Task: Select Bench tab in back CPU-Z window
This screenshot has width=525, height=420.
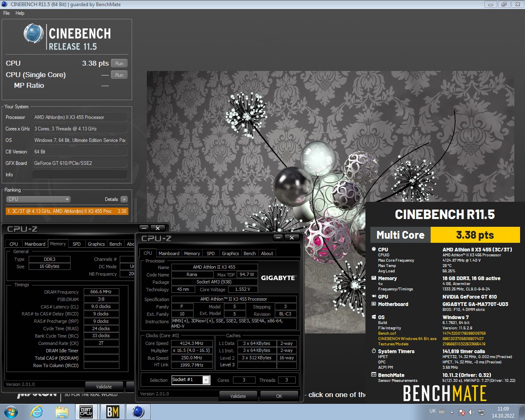Action: pos(115,244)
